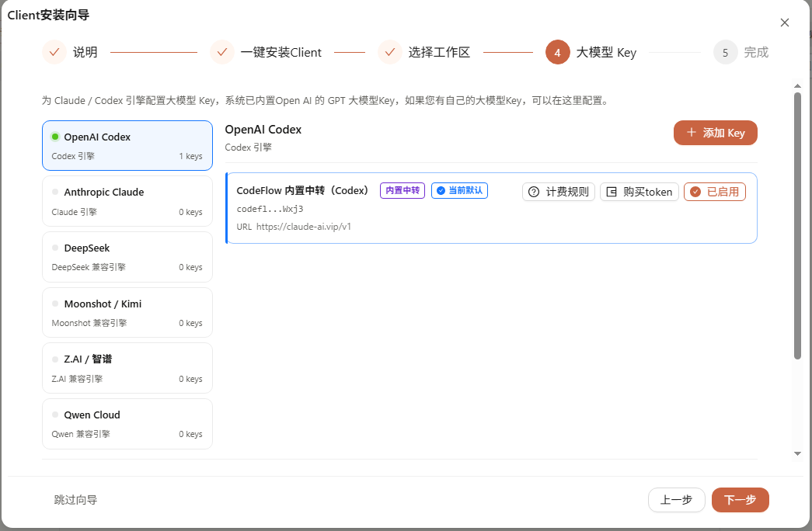Click the gray status dot on Anthropic Claude

tap(55, 192)
